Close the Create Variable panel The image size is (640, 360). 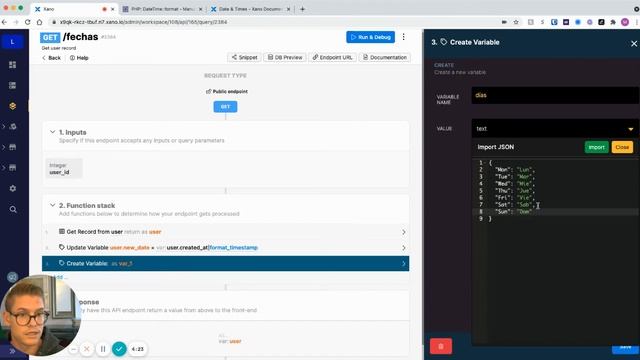coord(633,43)
